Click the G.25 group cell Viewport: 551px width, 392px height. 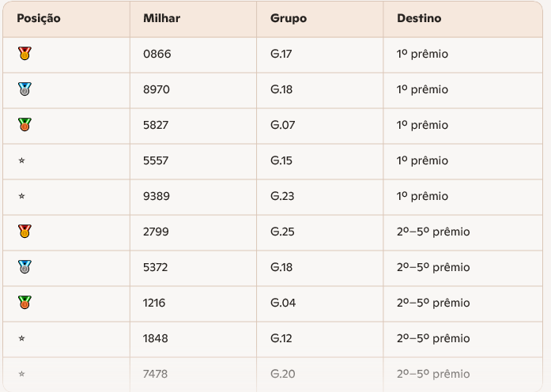pos(281,232)
